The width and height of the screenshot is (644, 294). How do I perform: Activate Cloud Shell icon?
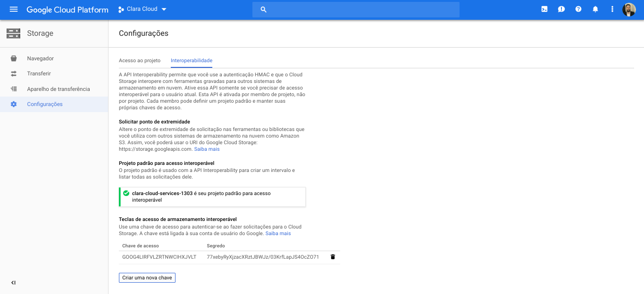544,9
